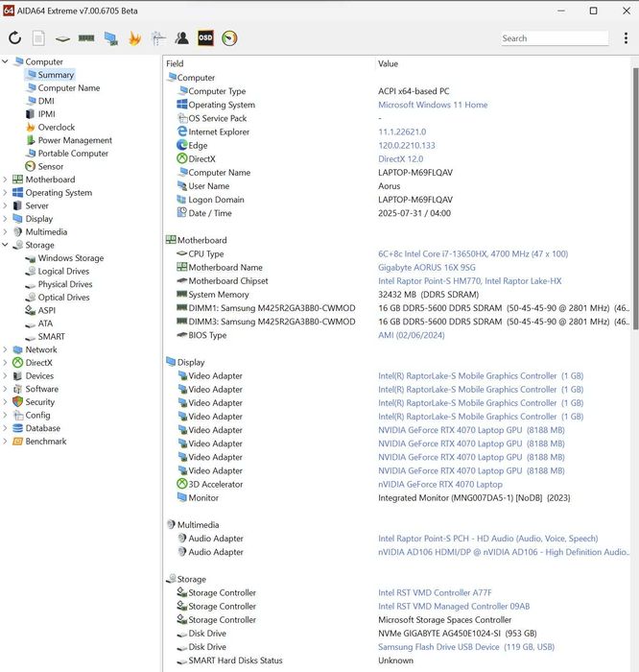Toggle the OSD panel icon
Viewport: 639px width, 672px height.
(x=205, y=38)
